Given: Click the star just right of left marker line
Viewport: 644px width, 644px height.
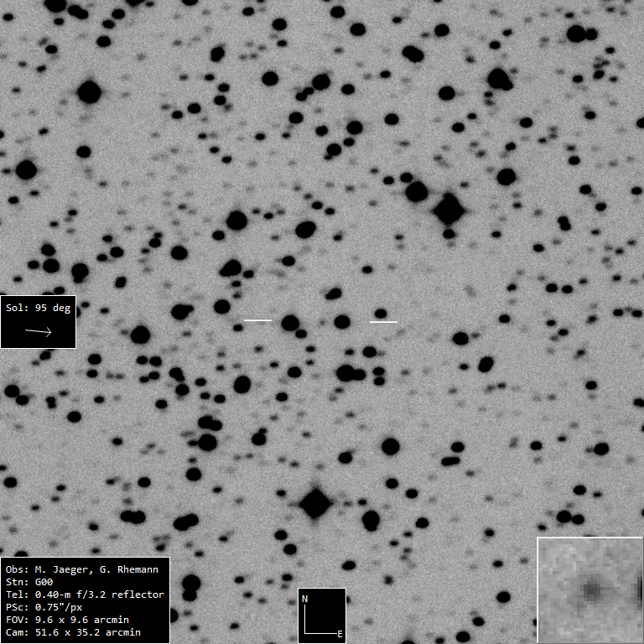Looking at the screenshot, I should tap(290, 323).
